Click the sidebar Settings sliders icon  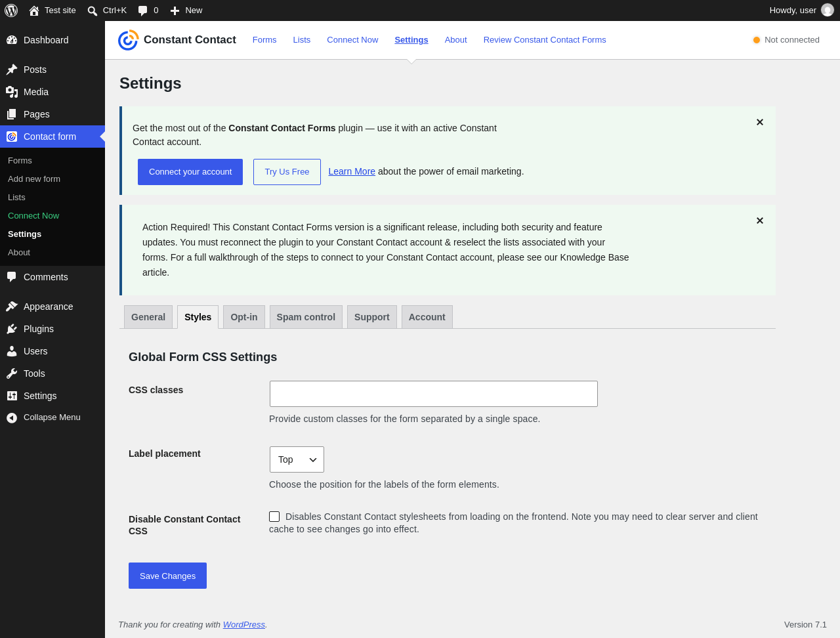click(12, 396)
